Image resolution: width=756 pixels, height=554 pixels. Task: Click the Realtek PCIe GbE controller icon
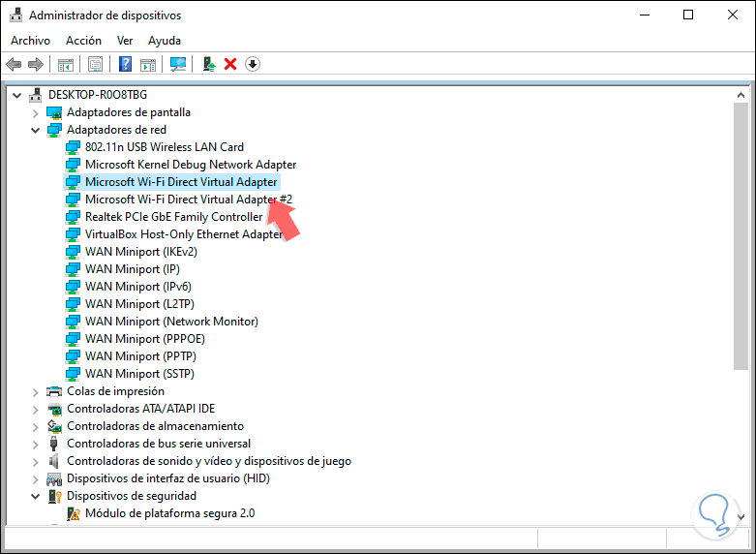[73, 217]
